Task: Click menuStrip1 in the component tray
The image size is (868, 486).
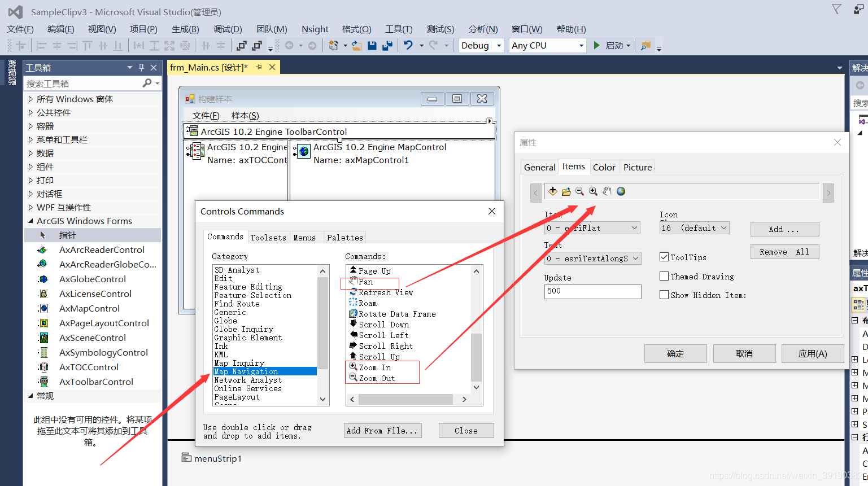Action: 212,458
